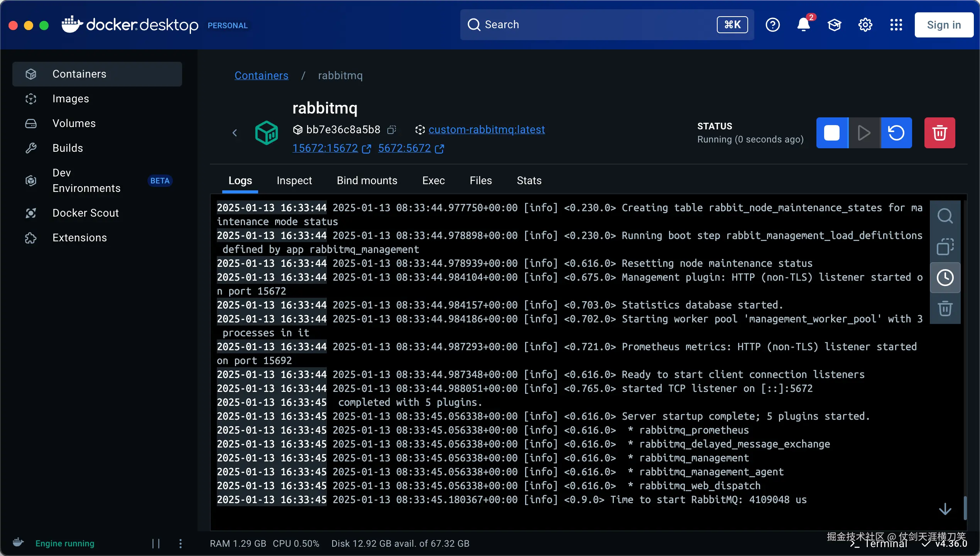Open Docker Desktop settings gear
The width and height of the screenshot is (980, 556).
point(865,25)
